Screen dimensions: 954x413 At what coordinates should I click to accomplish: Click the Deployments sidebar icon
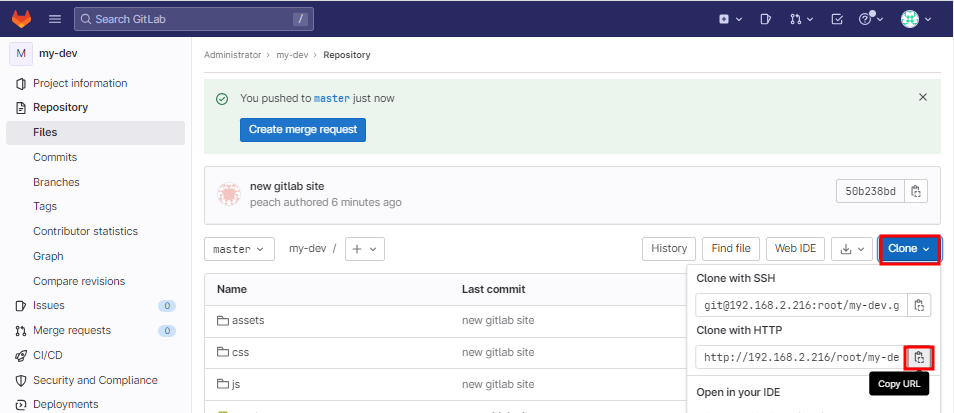pyautogui.click(x=21, y=404)
